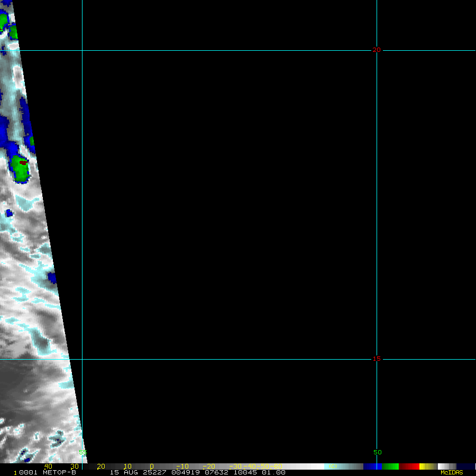Screen dimensions: 476x476
Task: Click the 07632 status value
Action: (216, 472)
